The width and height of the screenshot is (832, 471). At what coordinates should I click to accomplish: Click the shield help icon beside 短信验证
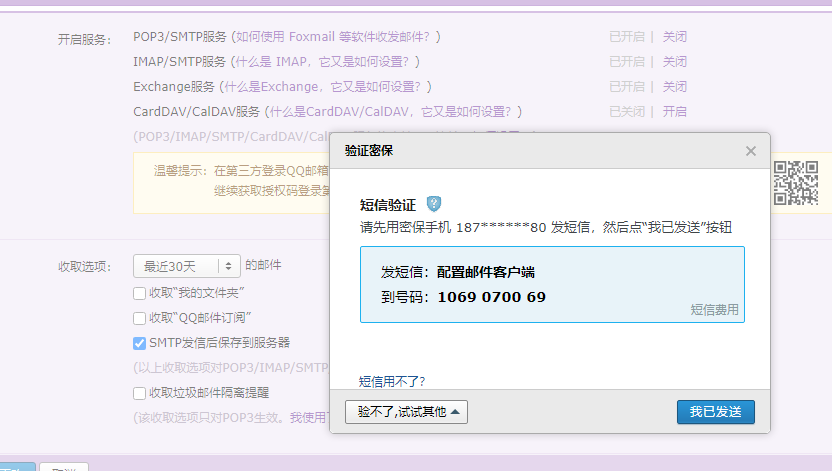pyautogui.click(x=434, y=204)
